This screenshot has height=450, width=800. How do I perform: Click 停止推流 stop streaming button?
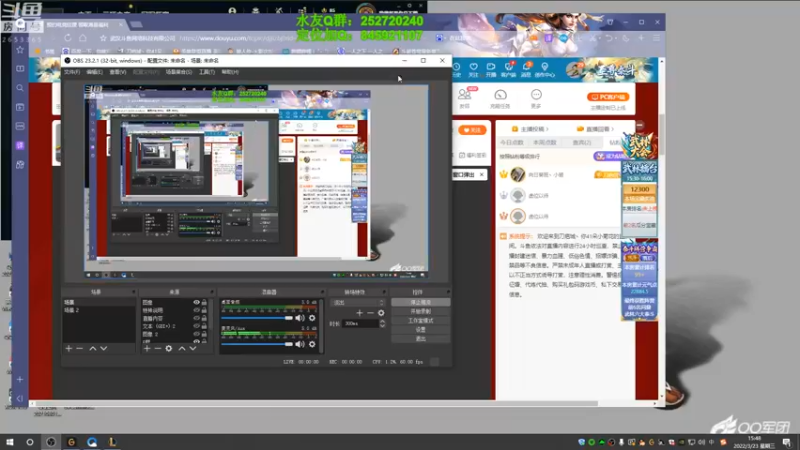[x=420, y=303]
